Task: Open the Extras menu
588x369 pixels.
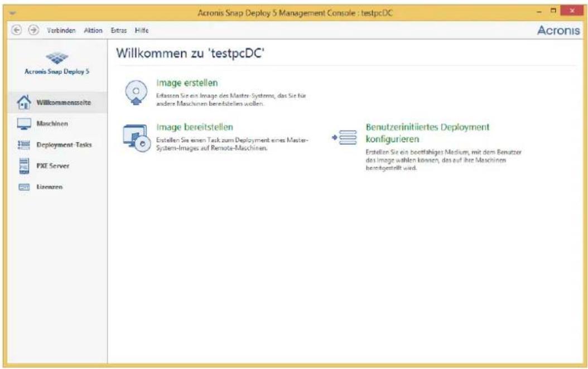Action: click(118, 30)
